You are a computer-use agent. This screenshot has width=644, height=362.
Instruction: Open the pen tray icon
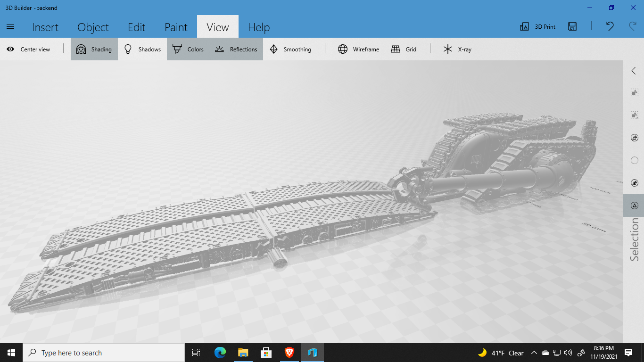[581, 353]
